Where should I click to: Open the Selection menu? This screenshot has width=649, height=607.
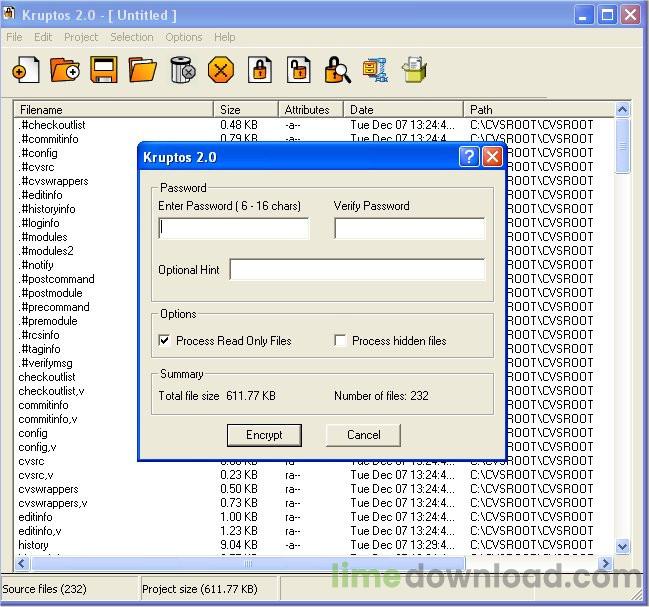tap(132, 37)
